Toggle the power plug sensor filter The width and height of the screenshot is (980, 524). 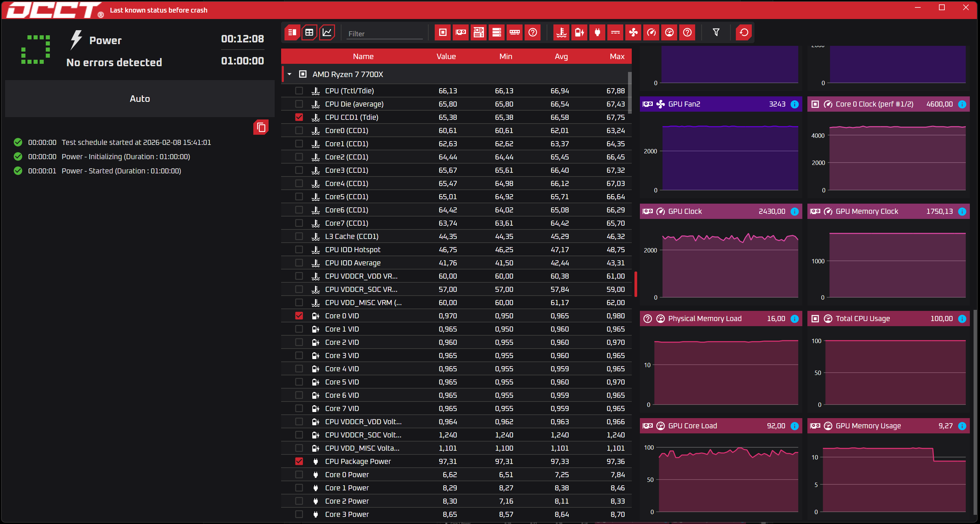(x=597, y=32)
